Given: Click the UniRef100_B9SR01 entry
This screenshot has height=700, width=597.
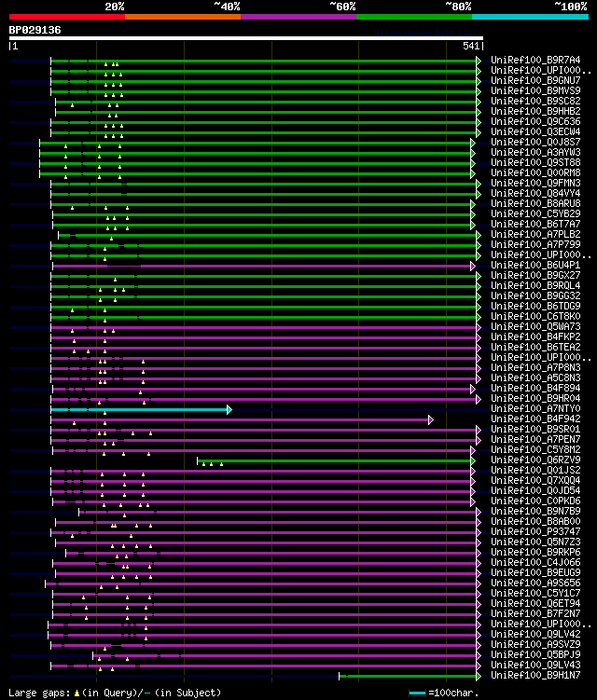Looking at the screenshot, I should [535, 430].
